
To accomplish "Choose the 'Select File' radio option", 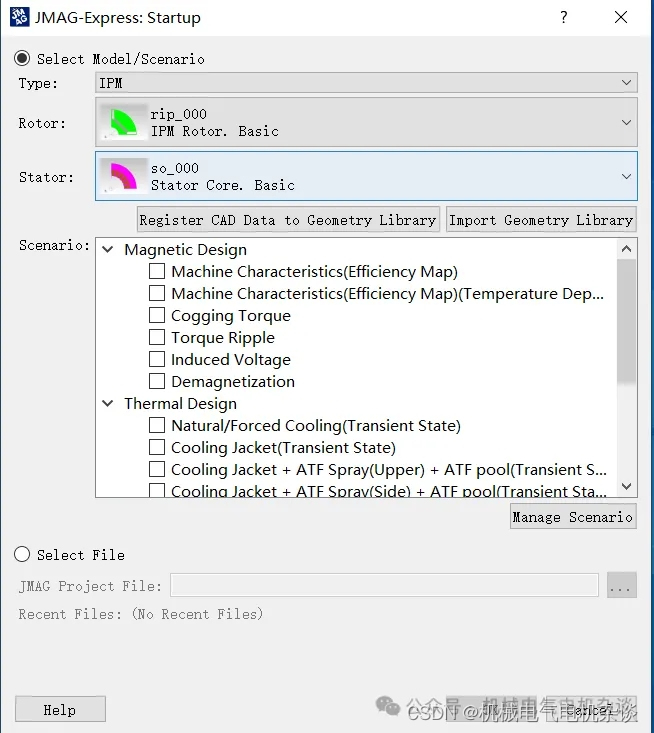I will (x=22, y=554).
